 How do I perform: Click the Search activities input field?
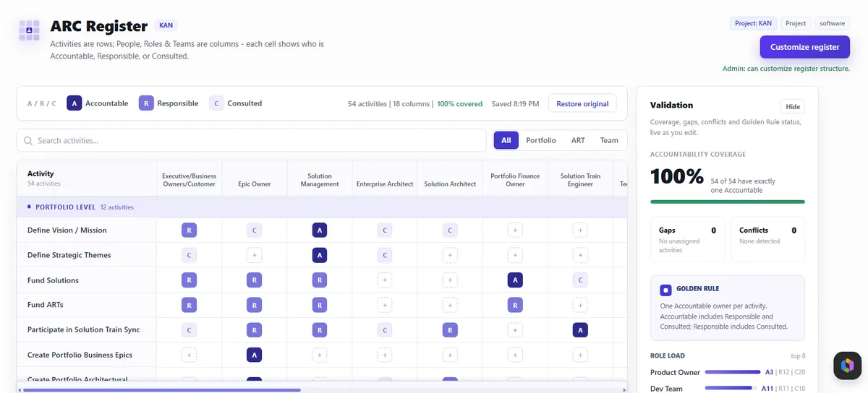(252, 140)
